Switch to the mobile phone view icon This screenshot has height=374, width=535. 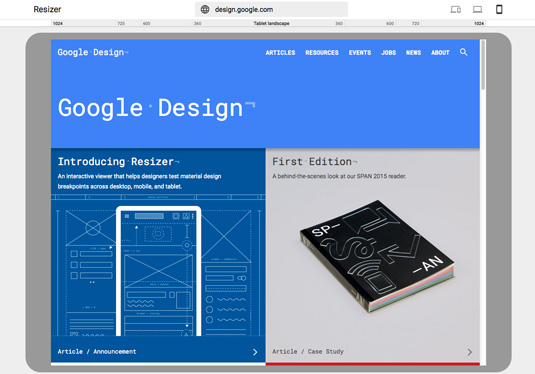point(499,9)
